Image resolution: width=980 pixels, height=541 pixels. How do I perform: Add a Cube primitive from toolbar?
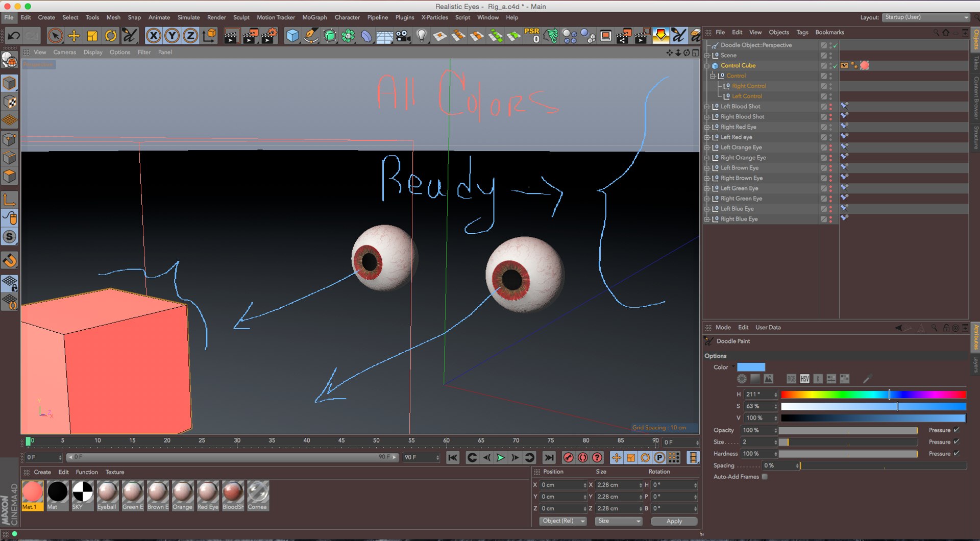tap(292, 36)
